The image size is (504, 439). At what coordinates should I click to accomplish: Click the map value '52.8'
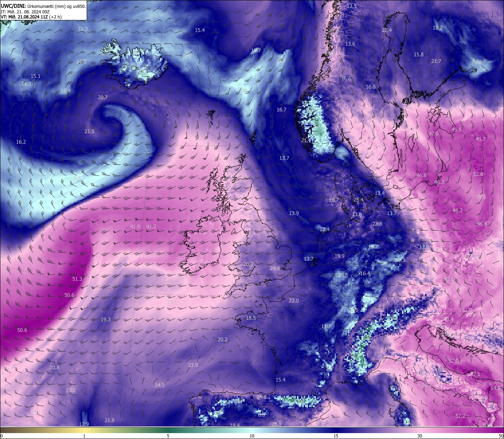(x=478, y=174)
